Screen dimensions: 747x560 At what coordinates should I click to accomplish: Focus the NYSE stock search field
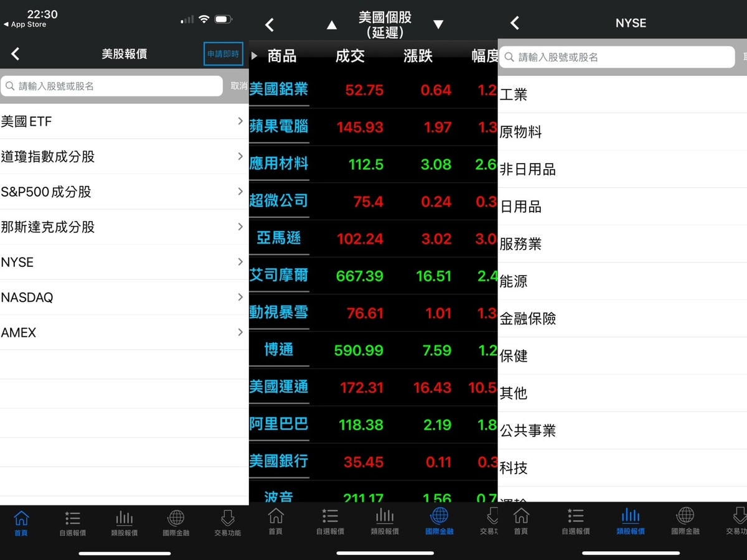click(x=617, y=57)
